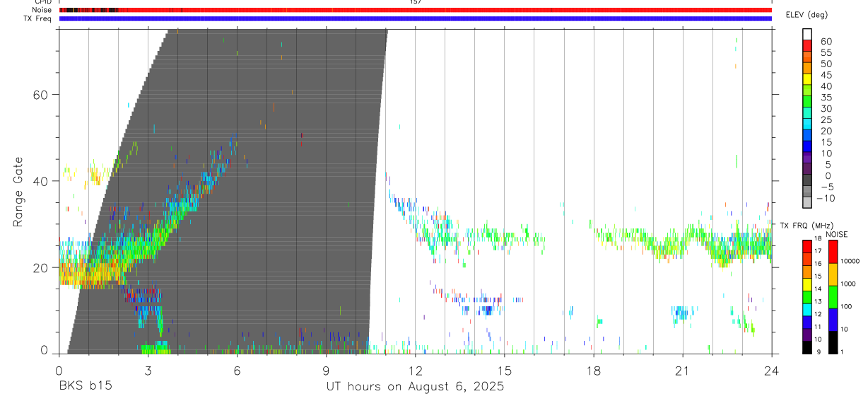Click the x-axis tick label '15'
The width and height of the screenshot is (868, 401).
pos(504,370)
